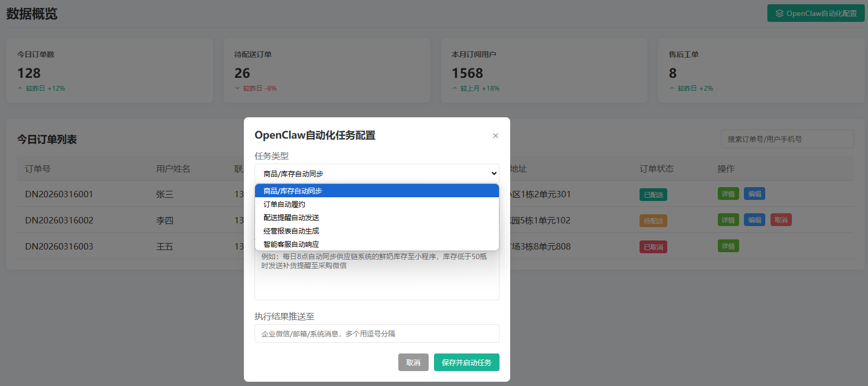This screenshot has height=386, width=868.
Task: Click 取消 for order DN20260316002
Action: [x=781, y=220]
